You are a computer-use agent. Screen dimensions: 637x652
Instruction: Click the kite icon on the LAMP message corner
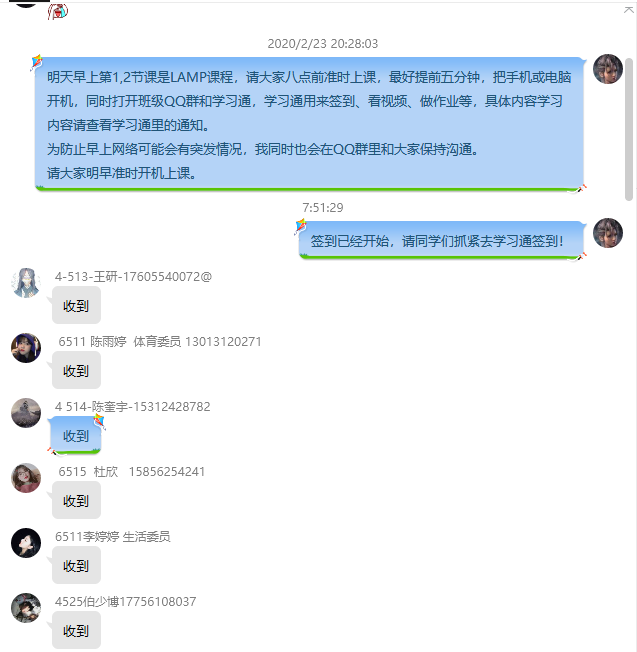pyautogui.click(x=37, y=62)
